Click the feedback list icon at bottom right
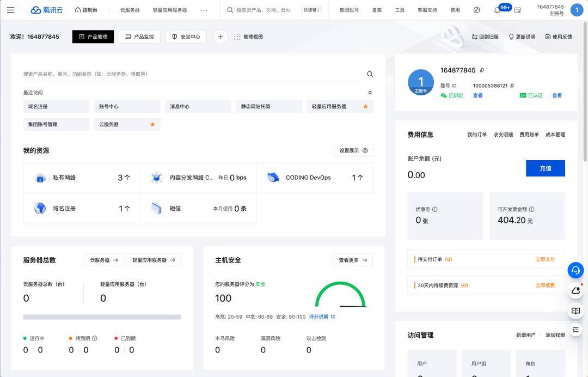This screenshot has width=588, height=377. point(575,329)
